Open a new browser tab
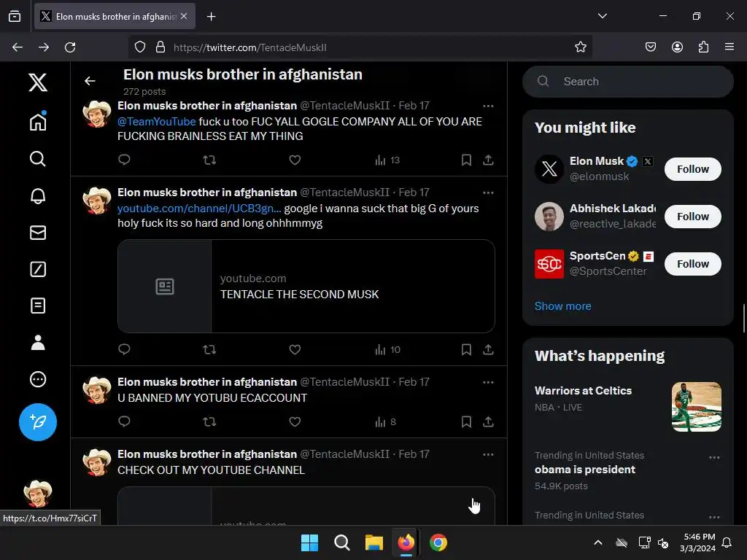This screenshot has height=560, width=747. [211, 17]
